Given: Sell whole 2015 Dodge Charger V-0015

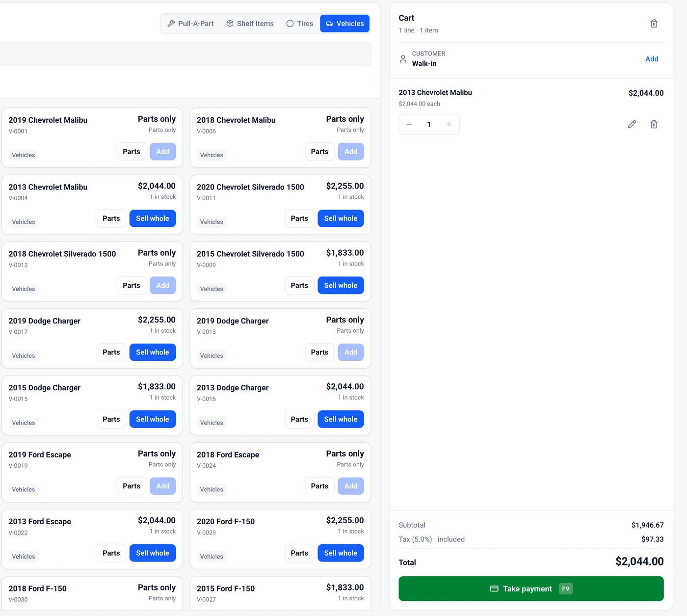Looking at the screenshot, I should point(153,419).
